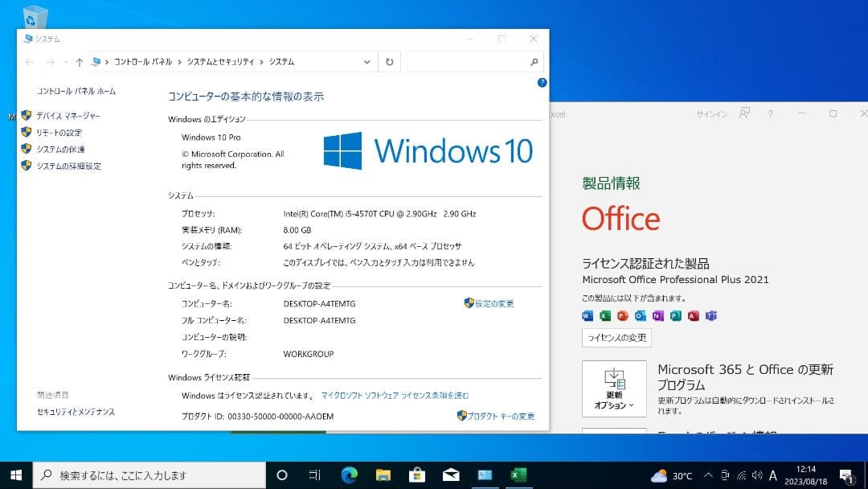
Task: Click the OneNote icon in Office product list
Action: (x=657, y=315)
